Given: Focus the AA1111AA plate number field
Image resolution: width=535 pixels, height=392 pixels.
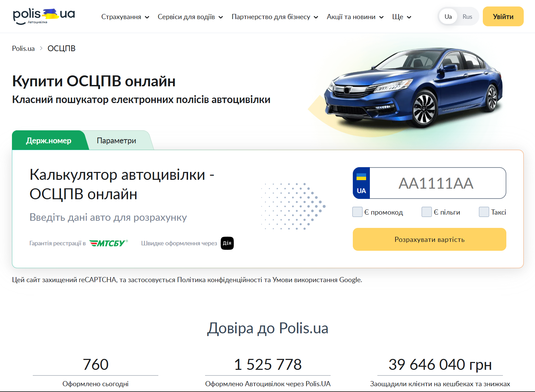Looking at the screenshot, I should click(x=438, y=183).
